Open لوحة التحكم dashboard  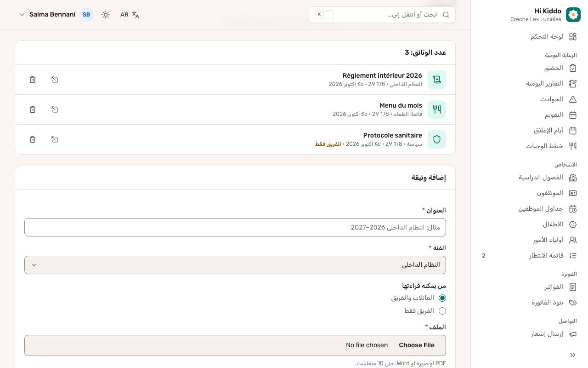coord(529,37)
